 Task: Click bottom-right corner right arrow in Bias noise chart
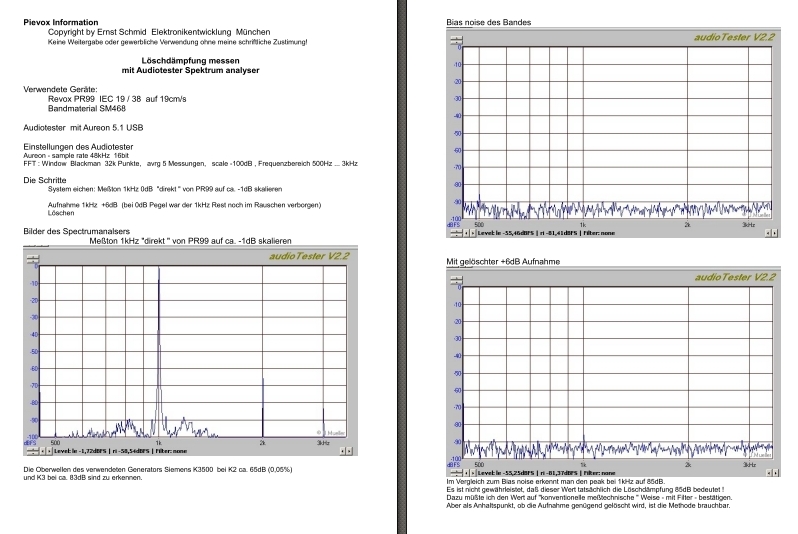774,233
